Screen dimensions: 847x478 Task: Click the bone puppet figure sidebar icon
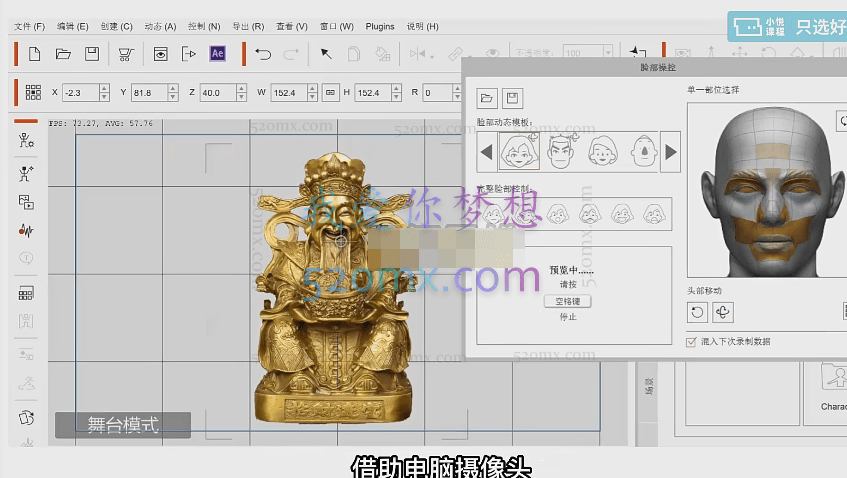point(25,173)
